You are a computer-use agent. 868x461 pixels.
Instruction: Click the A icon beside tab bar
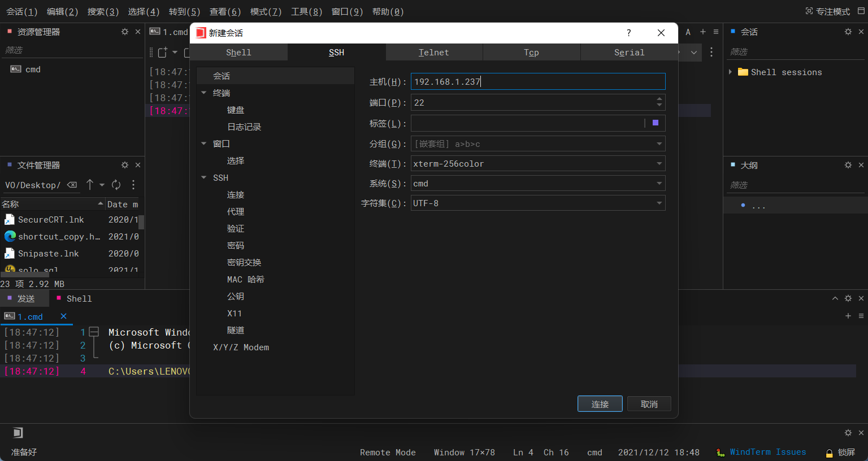pyautogui.click(x=688, y=32)
